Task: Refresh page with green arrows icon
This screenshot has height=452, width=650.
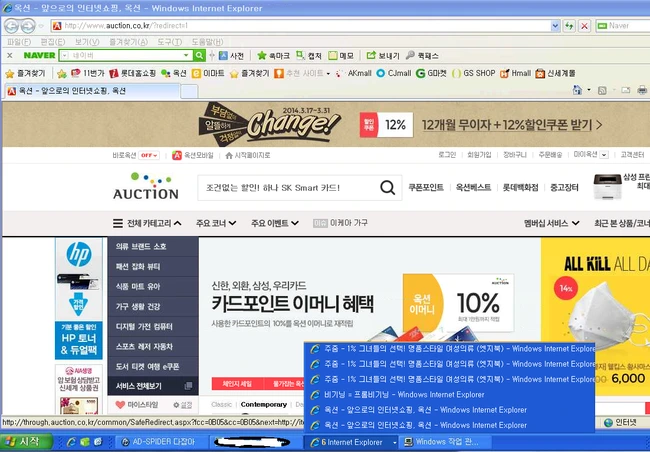Action: click(569, 26)
